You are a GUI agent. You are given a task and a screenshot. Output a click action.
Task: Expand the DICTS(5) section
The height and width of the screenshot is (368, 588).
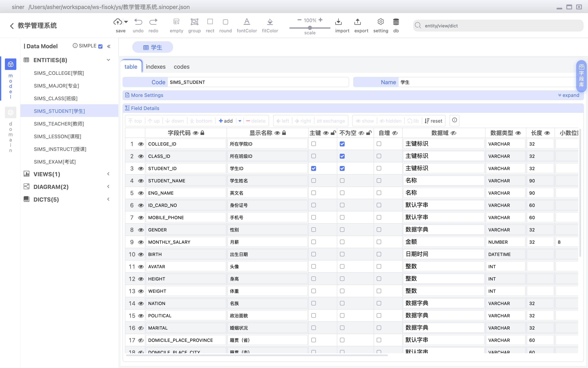[x=108, y=199]
